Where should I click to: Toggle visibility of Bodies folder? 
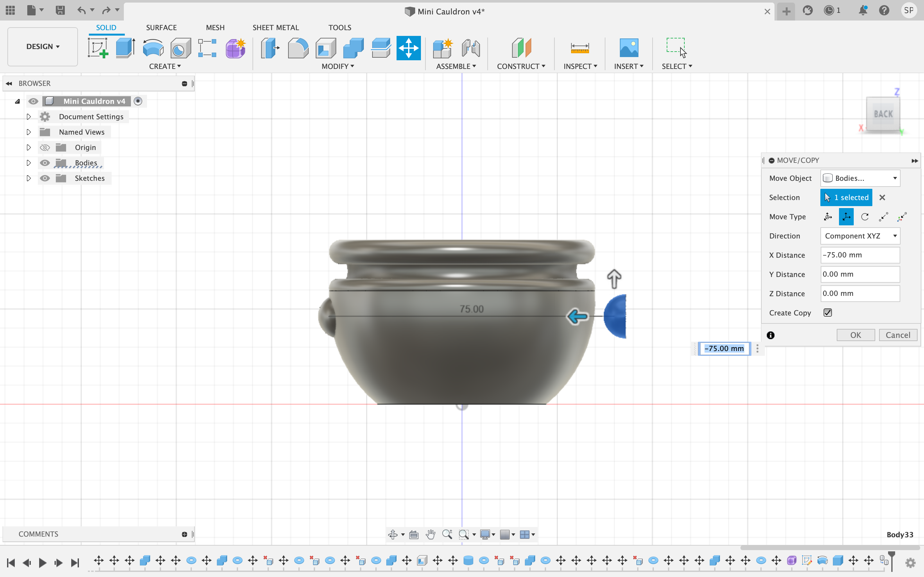pos(45,162)
